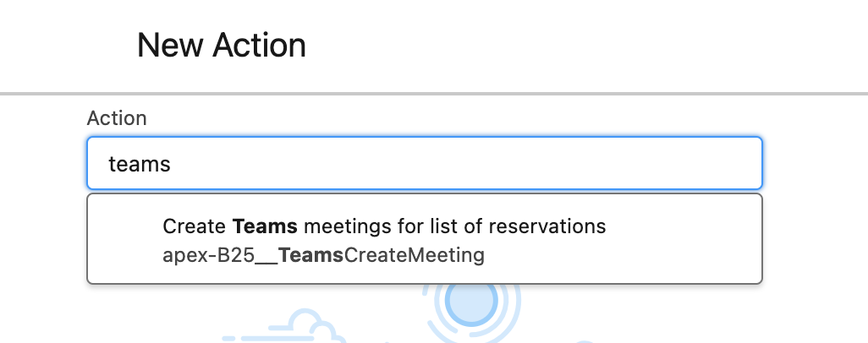The image size is (868, 343).
Task: Click the Action search input field
Action: coord(423,163)
